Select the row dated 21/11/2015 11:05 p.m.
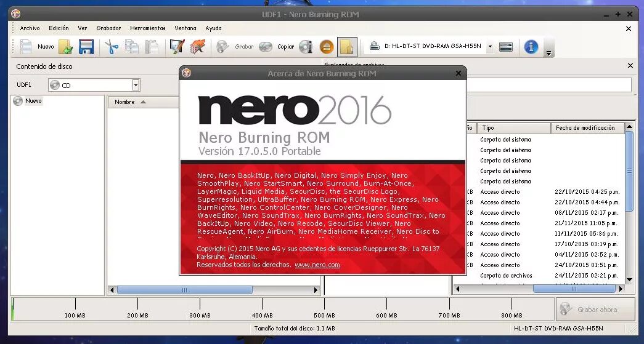This screenshot has width=644, height=344. click(x=545, y=223)
